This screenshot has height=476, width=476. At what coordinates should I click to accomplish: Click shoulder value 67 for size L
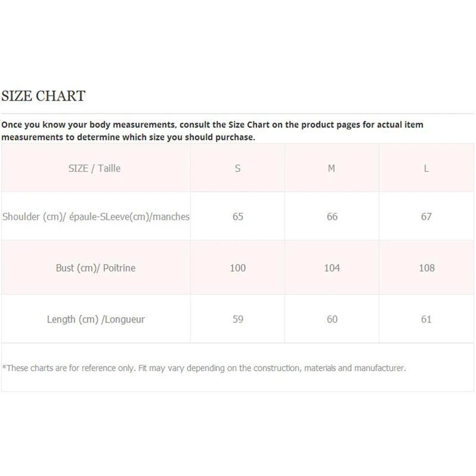[x=426, y=217]
